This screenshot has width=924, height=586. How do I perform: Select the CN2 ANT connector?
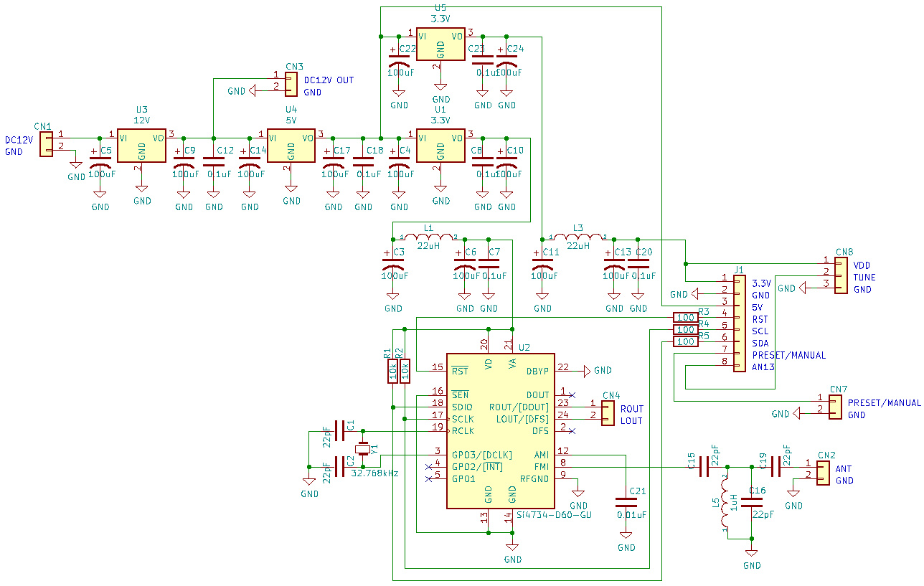tap(822, 473)
